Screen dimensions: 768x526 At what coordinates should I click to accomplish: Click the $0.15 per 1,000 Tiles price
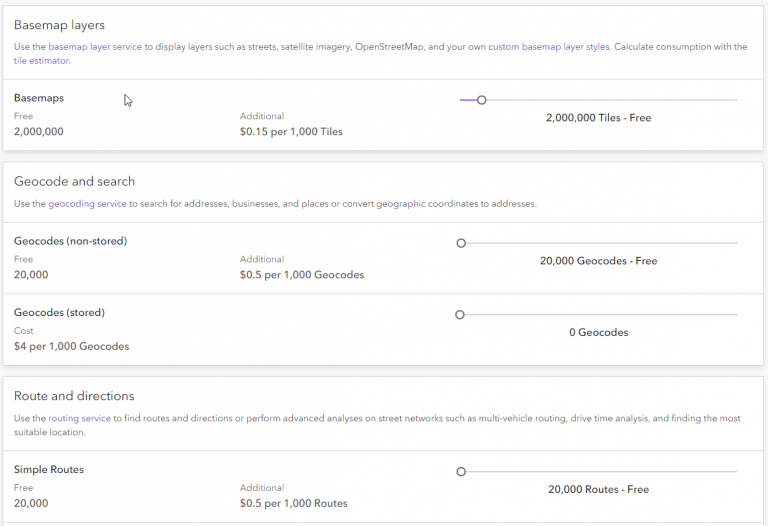tap(291, 132)
